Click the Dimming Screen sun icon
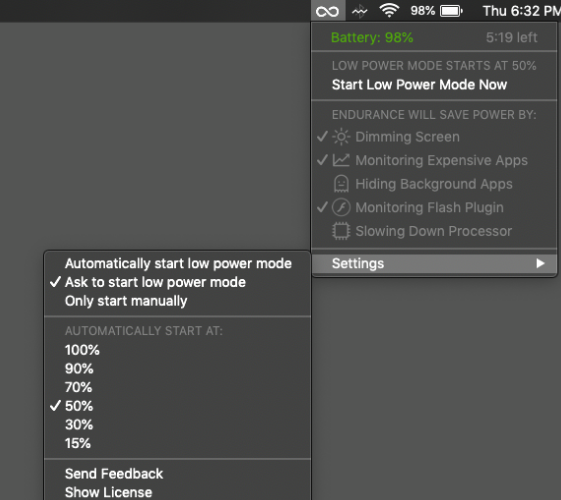 (x=341, y=137)
